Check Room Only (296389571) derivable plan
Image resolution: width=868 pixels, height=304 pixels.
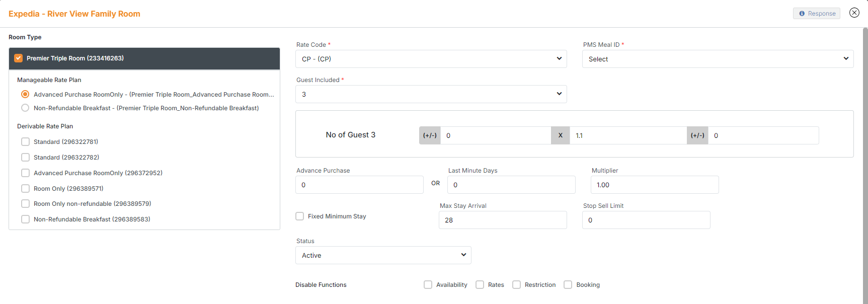[x=25, y=189]
